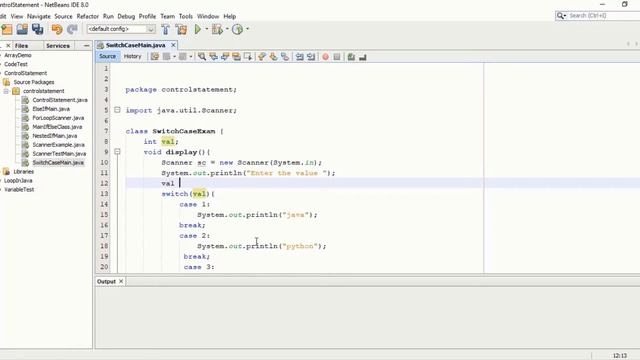The width and height of the screenshot is (640, 360).
Task: Collapse the import code fold
Action: click(x=117, y=110)
